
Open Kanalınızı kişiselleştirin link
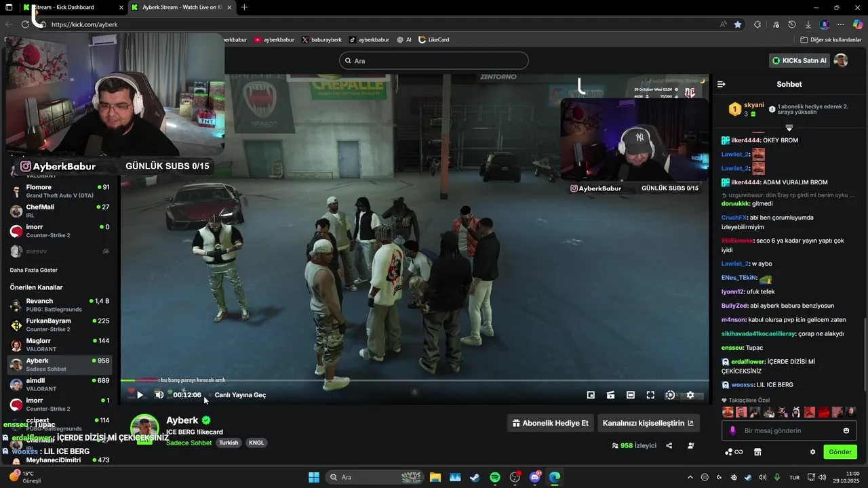pos(648,423)
